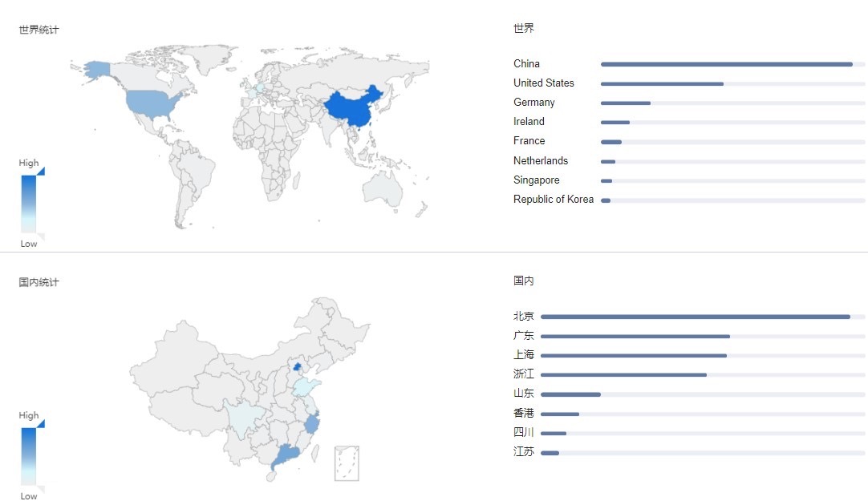Click Guangdong province on the China map
This screenshot has width=868, height=501.
[x=285, y=457]
